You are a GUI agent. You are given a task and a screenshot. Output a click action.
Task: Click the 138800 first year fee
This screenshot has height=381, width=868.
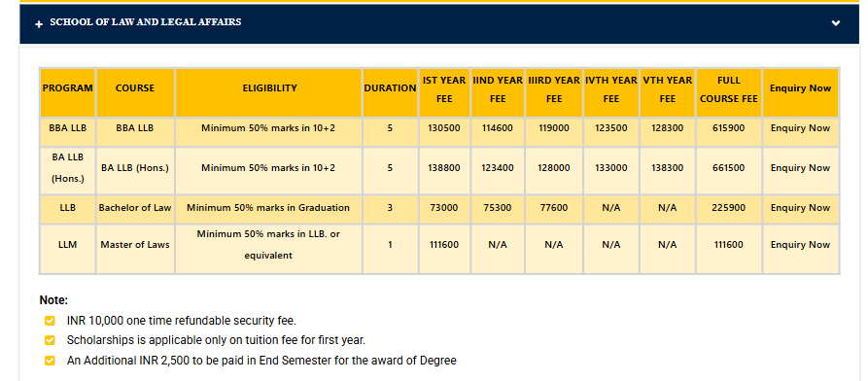(x=444, y=168)
